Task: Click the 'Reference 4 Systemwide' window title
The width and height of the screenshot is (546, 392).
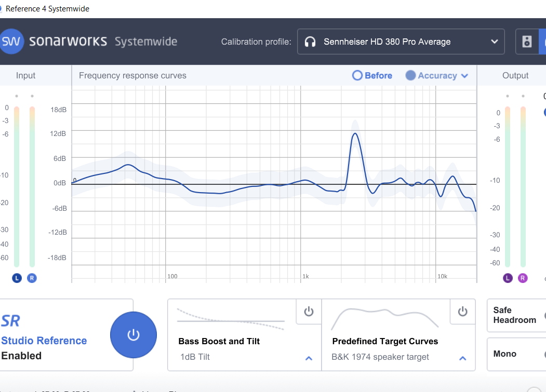Action: (x=47, y=9)
